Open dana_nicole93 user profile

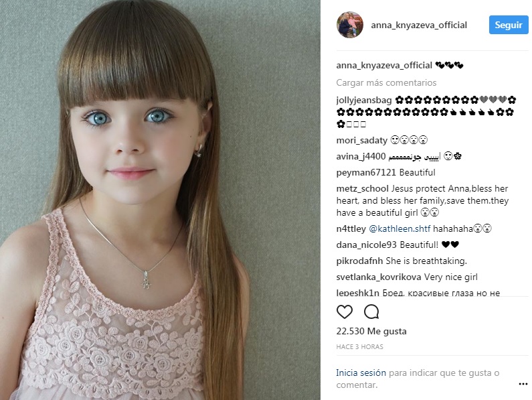367,245
